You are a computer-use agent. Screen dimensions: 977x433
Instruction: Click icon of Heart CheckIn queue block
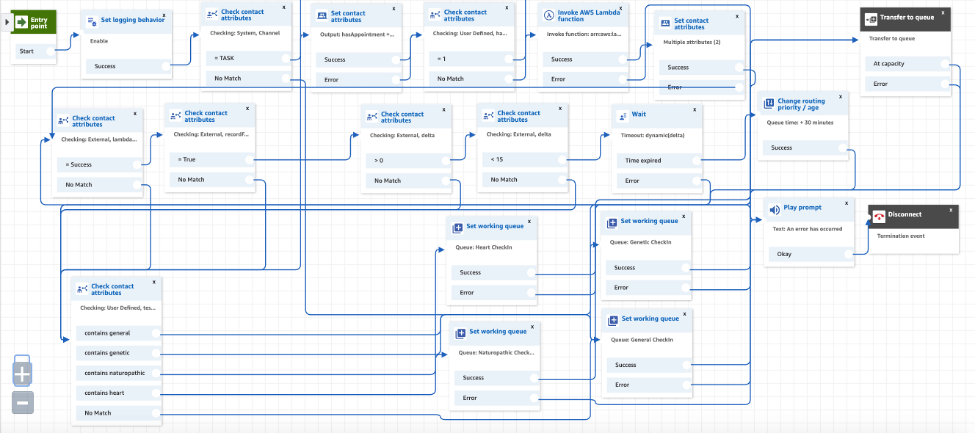click(457, 229)
